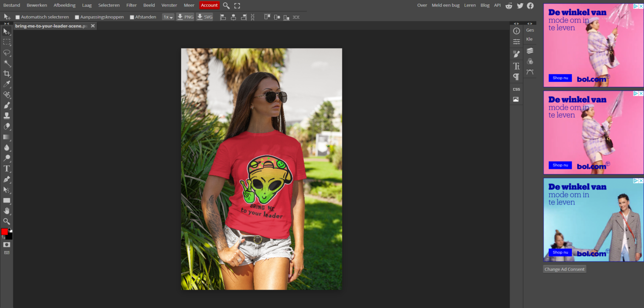The width and height of the screenshot is (644, 308).
Task: Expand the left toolbar collapse arrows
Action: [7, 23]
